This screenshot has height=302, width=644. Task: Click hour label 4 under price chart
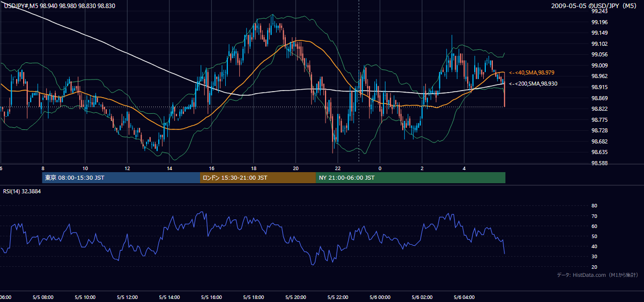click(464, 168)
